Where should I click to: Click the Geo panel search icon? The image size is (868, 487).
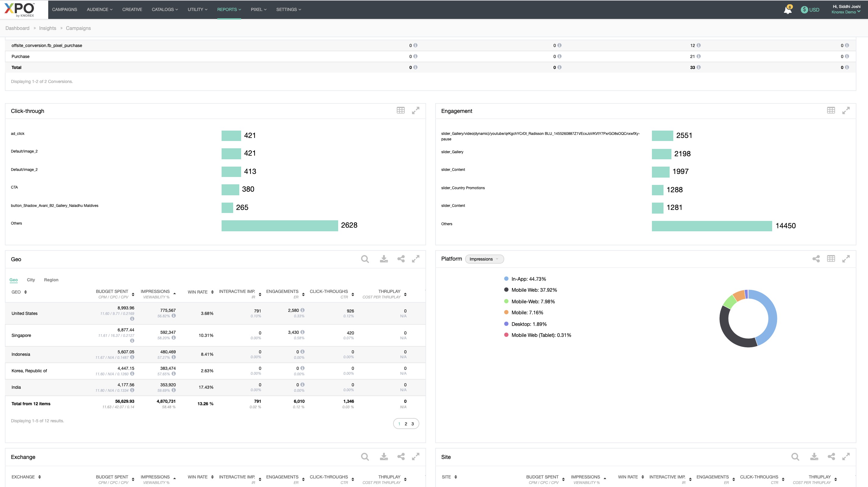click(365, 259)
